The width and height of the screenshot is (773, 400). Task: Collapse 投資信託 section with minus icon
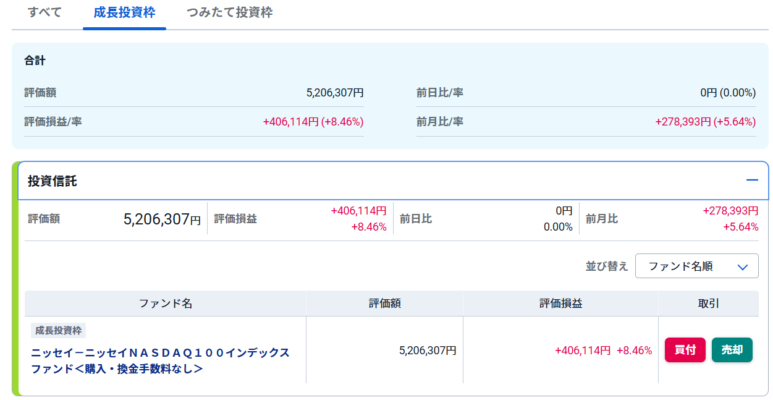[x=752, y=181]
